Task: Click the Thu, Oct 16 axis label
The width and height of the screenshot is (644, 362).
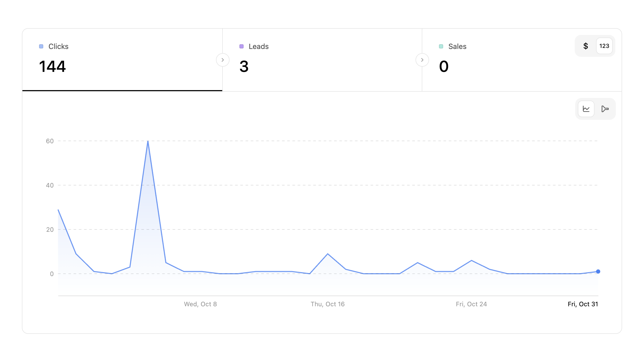Action: [x=327, y=304]
